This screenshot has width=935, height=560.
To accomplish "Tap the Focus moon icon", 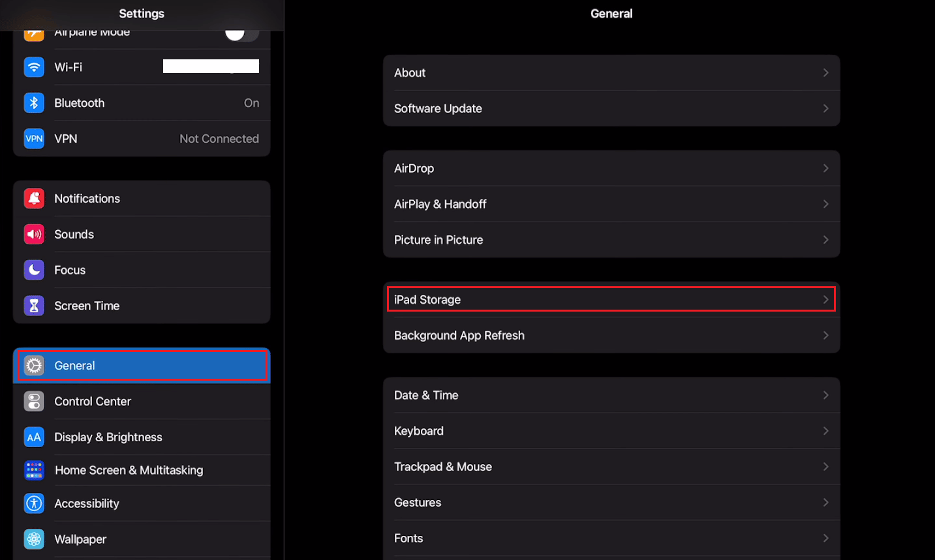I will click(x=34, y=270).
